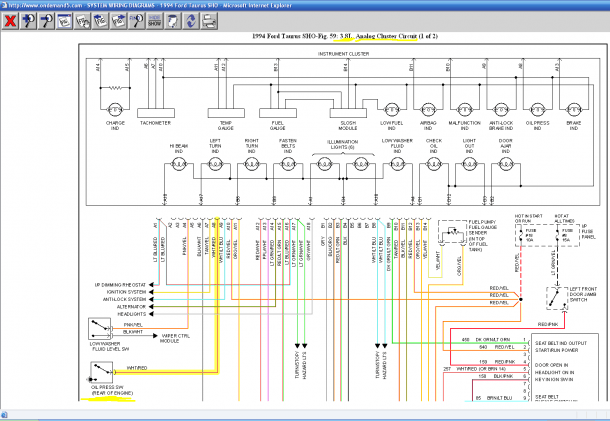Click the AIRBAG IND label
The width and height of the screenshot is (610, 421).
pos(428,125)
